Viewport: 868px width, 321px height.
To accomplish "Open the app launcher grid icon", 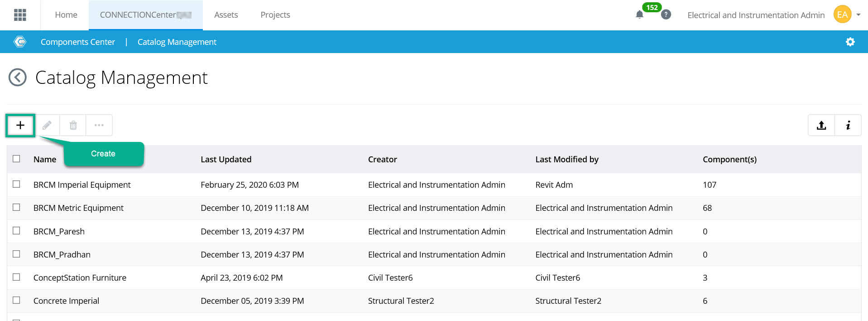I will click(20, 15).
